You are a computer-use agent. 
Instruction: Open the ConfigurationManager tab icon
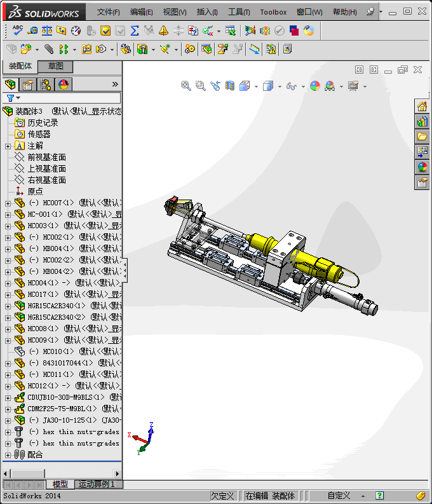click(46, 85)
